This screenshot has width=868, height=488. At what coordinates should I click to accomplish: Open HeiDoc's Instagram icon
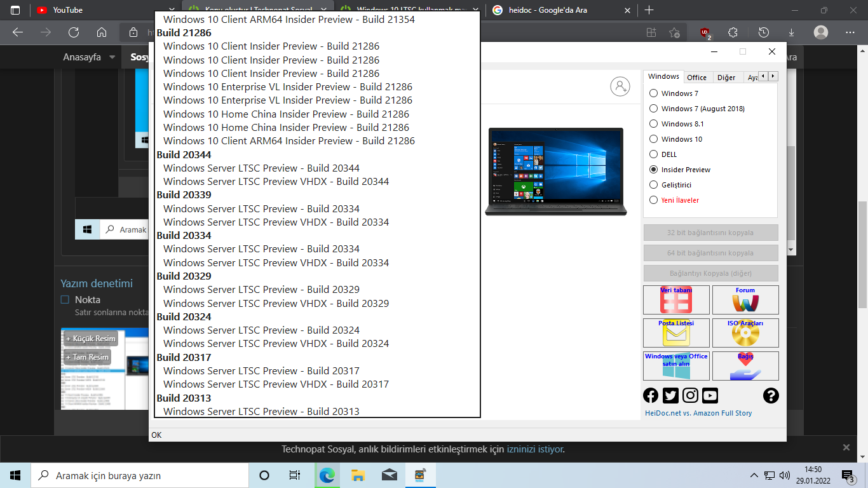[690, 396]
